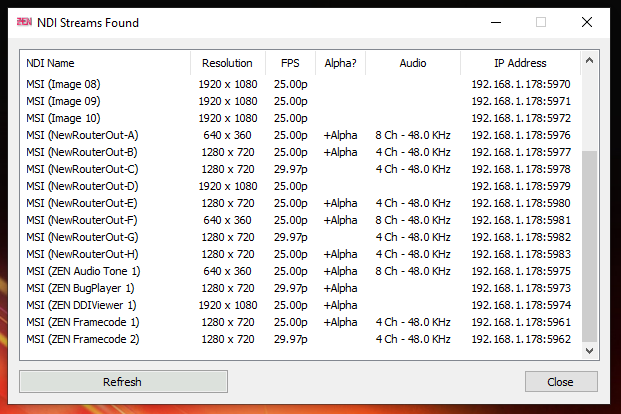Click IP address 192.168.1.178:5983
Screen dimensions: 621x414
(x=521, y=254)
